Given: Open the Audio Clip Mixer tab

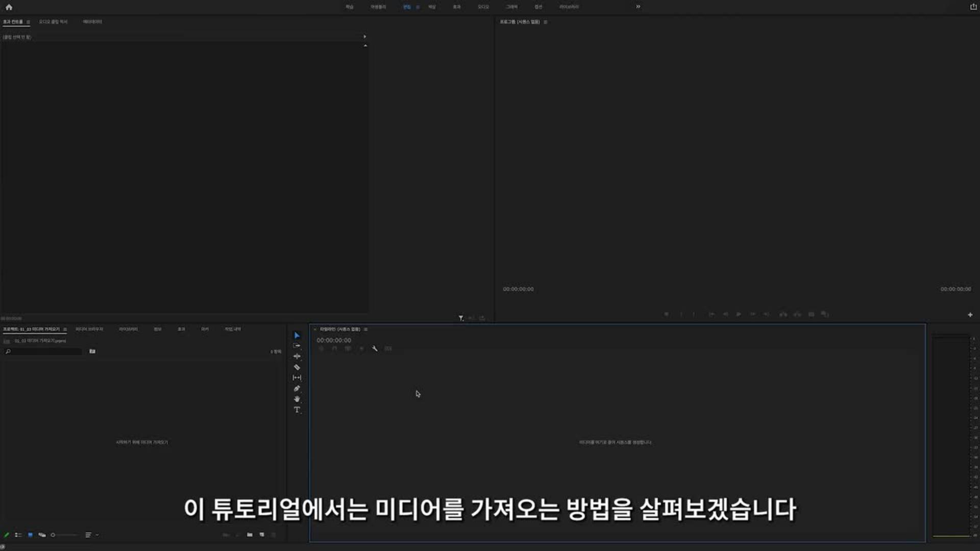Looking at the screenshot, I should click(53, 22).
